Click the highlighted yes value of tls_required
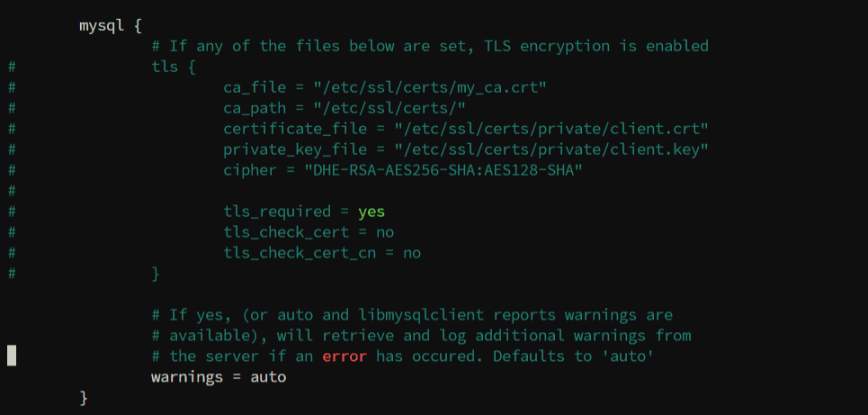Viewport: 868px width, 415px height. 371,212
